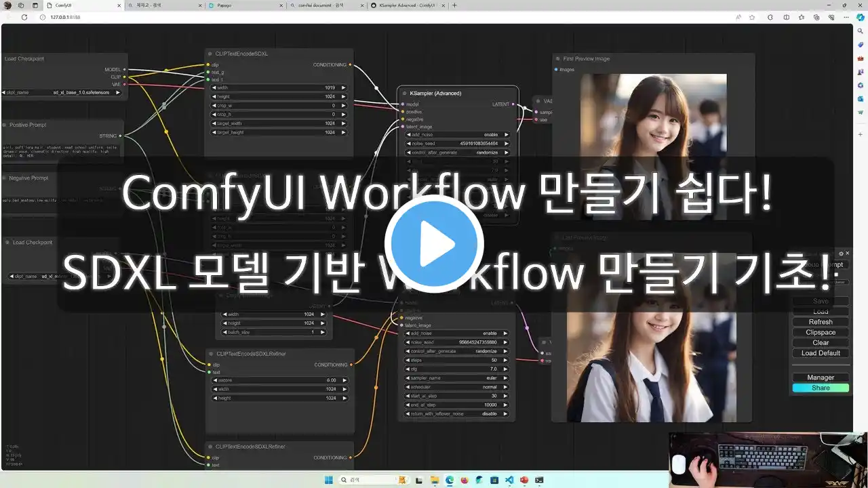Click the LATENT output on KSampler (Advanced)
Image resolution: width=868 pixels, height=488 pixels.
coord(513,104)
